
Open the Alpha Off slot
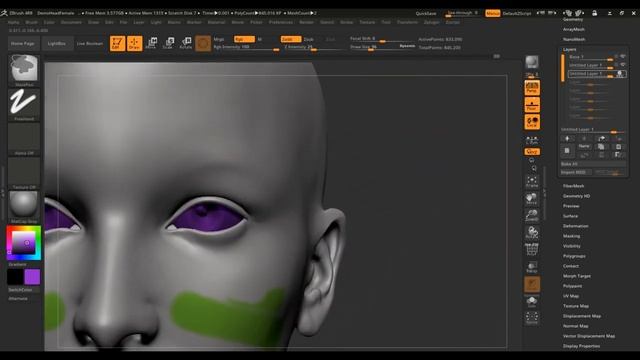(x=24, y=139)
